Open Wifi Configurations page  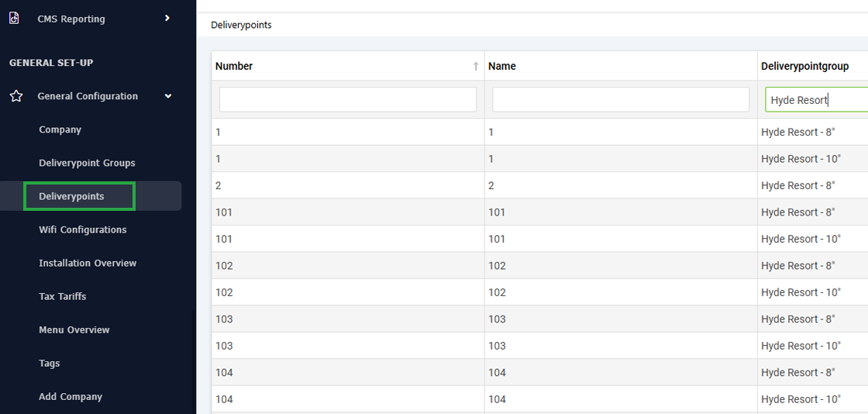pyautogui.click(x=82, y=229)
